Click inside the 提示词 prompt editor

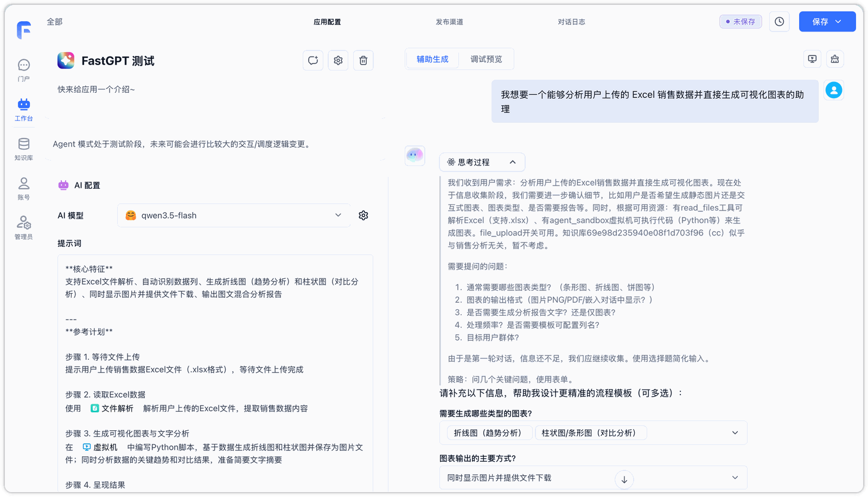tap(215, 373)
